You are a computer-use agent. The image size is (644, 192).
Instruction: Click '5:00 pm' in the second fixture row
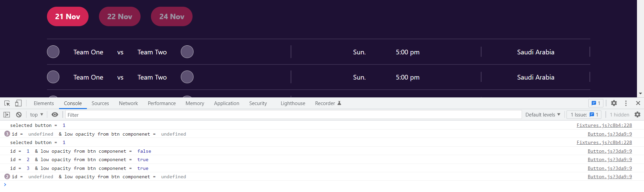click(x=408, y=77)
